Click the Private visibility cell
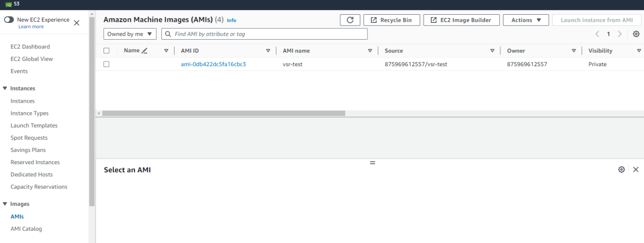The width and height of the screenshot is (644, 243). 597,64
